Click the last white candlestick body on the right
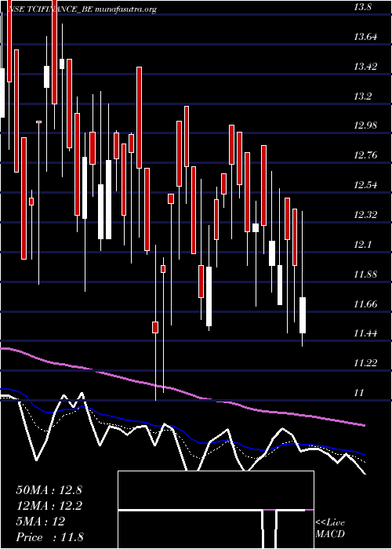Viewport: 392px width, 549px height. [x=303, y=315]
